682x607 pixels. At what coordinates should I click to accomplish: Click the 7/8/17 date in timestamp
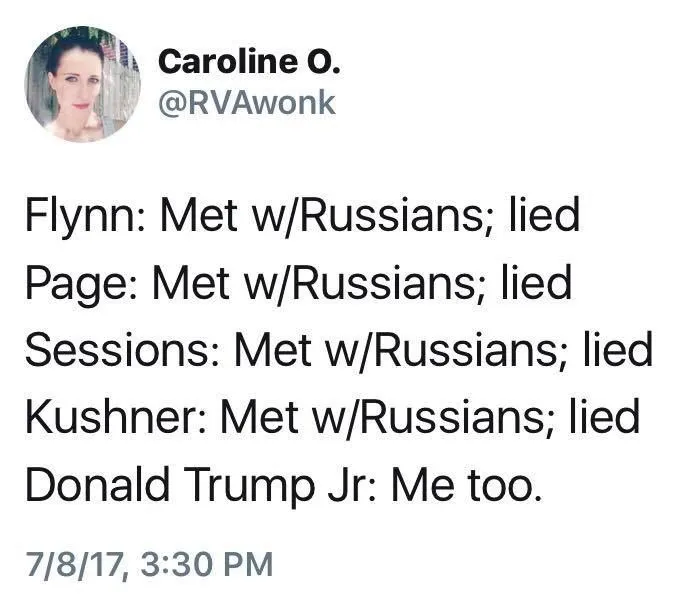tap(76, 565)
